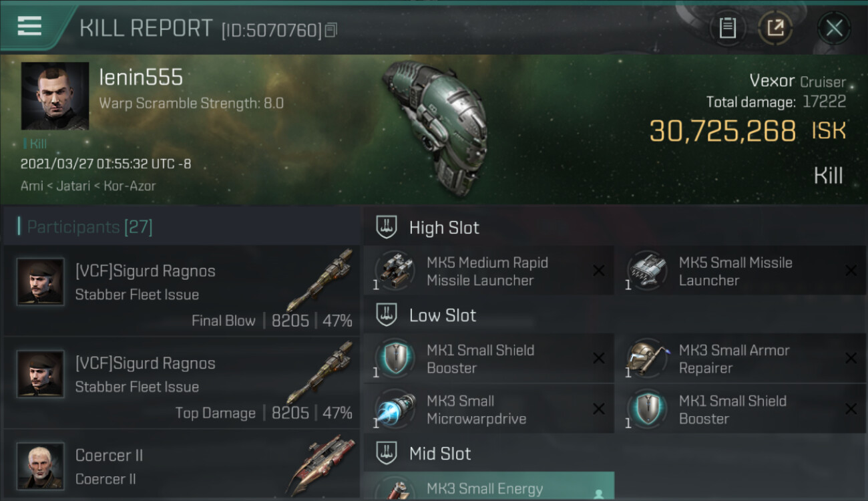868x501 pixels.
Task: Click the MK3 Small Armor Repairer icon
Action: point(647,359)
